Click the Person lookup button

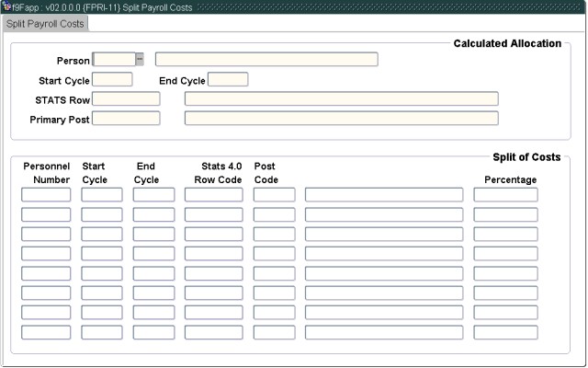(140, 60)
